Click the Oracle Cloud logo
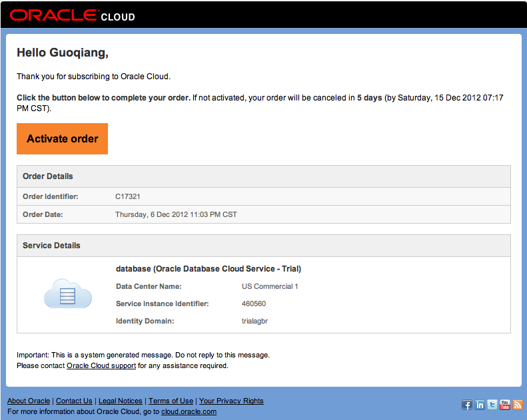527x420 pixels. [72, 15]
